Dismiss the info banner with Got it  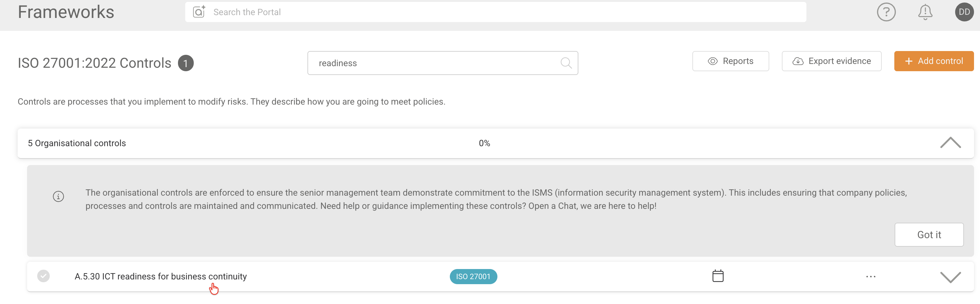coord(929,234)
